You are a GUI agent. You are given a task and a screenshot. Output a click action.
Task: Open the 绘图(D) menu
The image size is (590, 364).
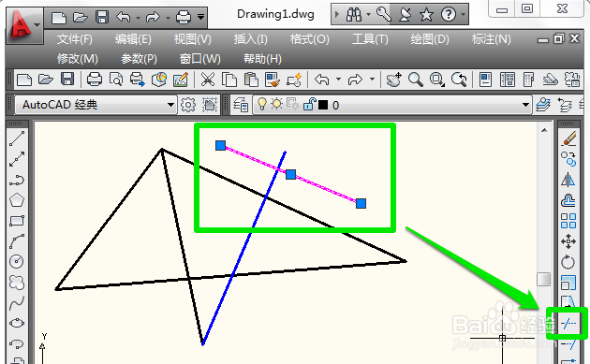pyautogui.click(x=430, y=39)
